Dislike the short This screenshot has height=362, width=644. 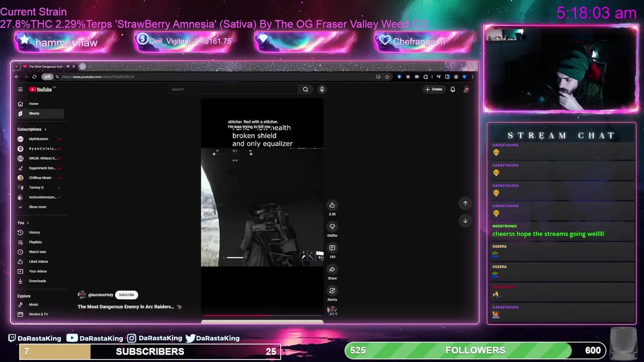pos(332,226)
